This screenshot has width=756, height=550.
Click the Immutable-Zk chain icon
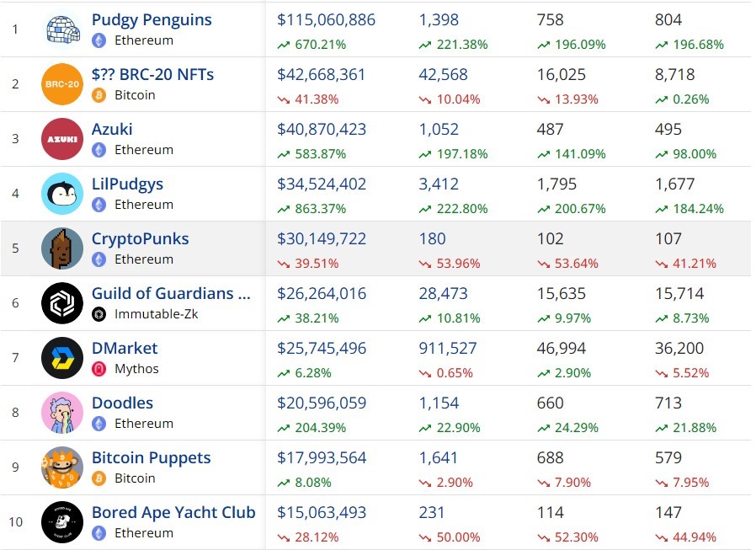98,314
